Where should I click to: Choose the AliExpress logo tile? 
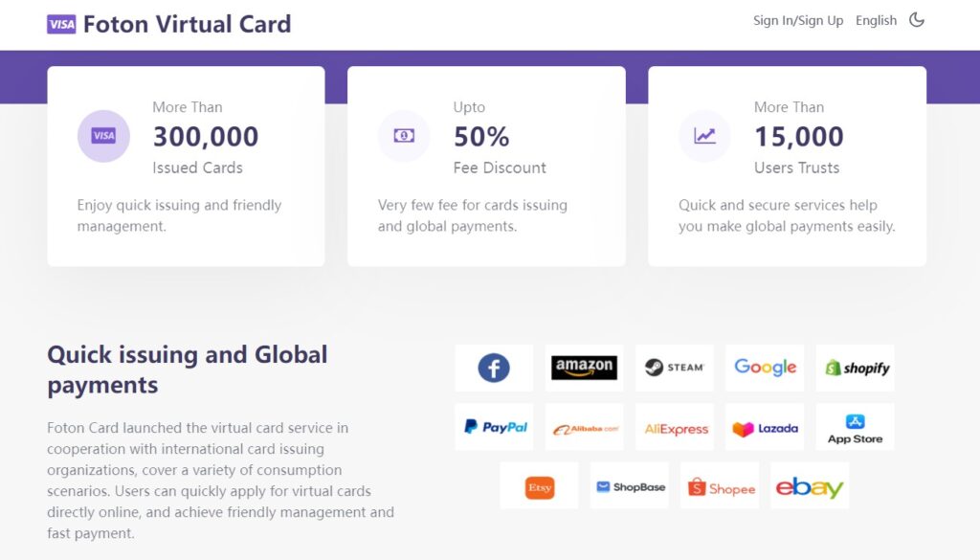675,427
